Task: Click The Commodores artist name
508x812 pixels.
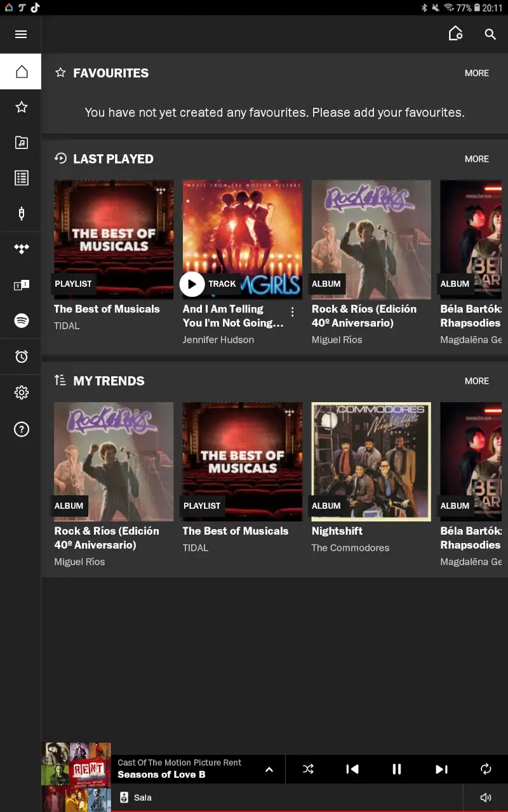Action: point(351,548)
